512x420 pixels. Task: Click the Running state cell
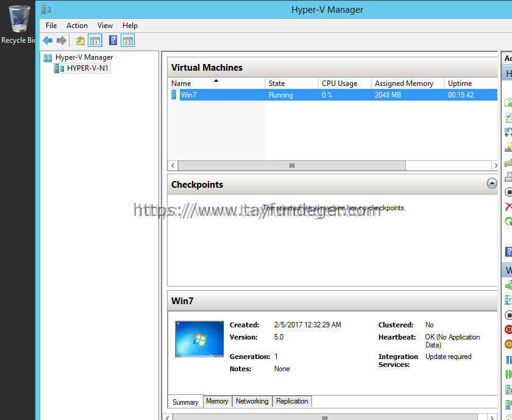[281, 95]
